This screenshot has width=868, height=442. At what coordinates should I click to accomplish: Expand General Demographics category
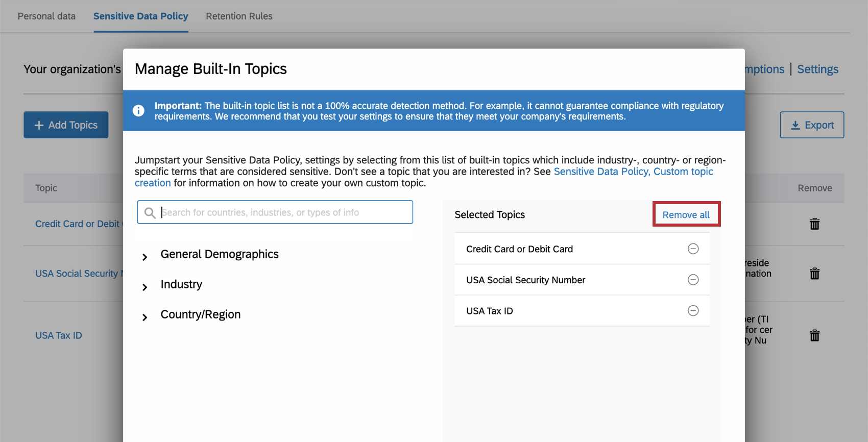[144, 257]
